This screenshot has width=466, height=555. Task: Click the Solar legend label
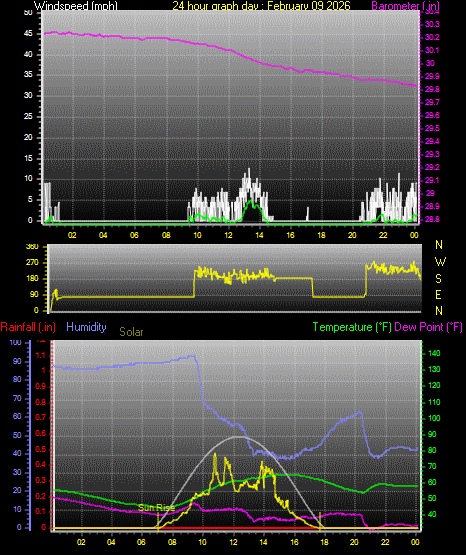(131, 332)
